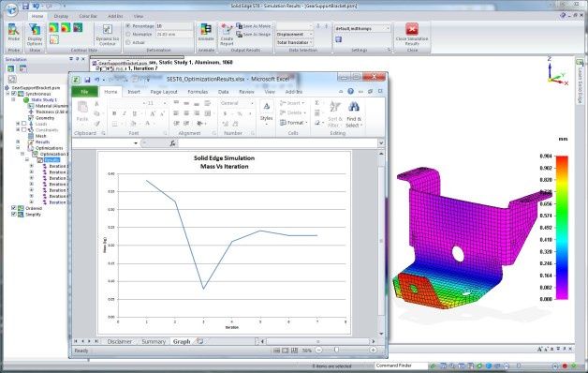Screen dimensions: 588x373
Task: Click Excel vertical scrollbar down arrow
Action: [381, 334]
